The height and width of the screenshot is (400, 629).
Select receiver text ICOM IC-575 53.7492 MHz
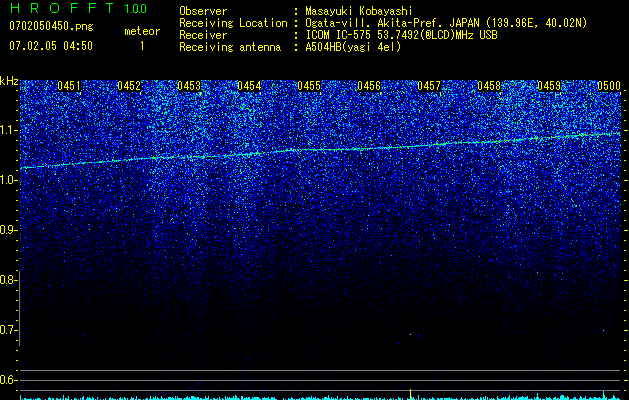click(401, 35)
